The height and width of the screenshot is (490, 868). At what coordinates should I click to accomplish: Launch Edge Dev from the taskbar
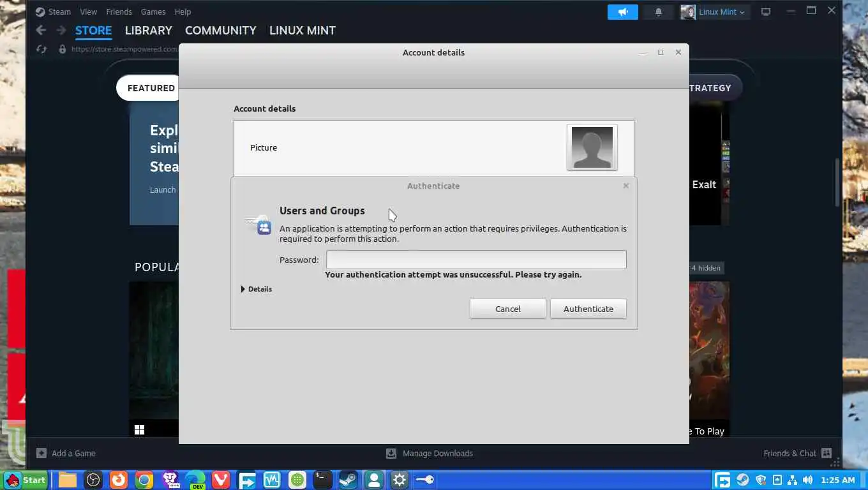click(195, 480)
